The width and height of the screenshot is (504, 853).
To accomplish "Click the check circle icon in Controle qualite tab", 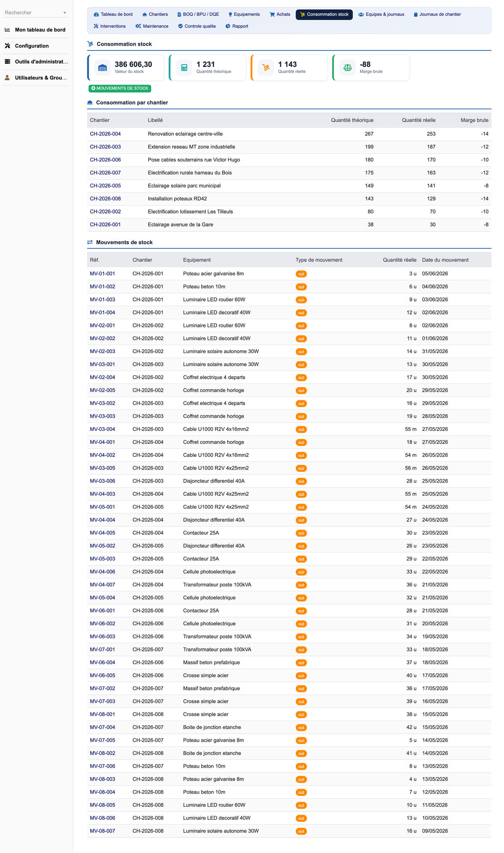I will click(x=181, y=26).
